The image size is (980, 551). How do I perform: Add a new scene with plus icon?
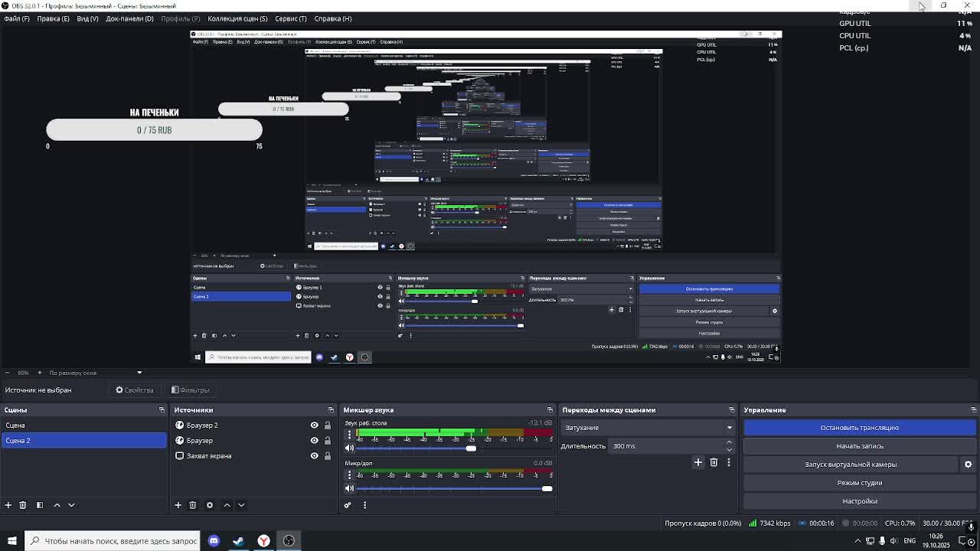[x=8, y=505]
